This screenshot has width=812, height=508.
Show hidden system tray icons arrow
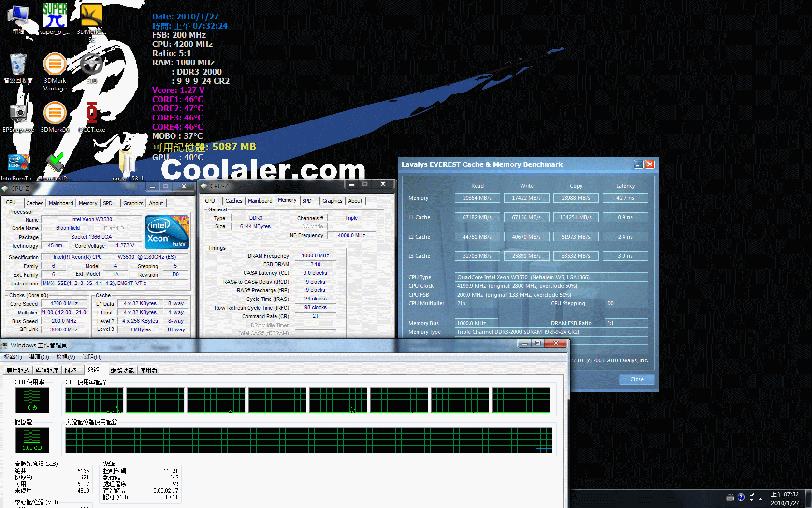[x=760, y=498]
